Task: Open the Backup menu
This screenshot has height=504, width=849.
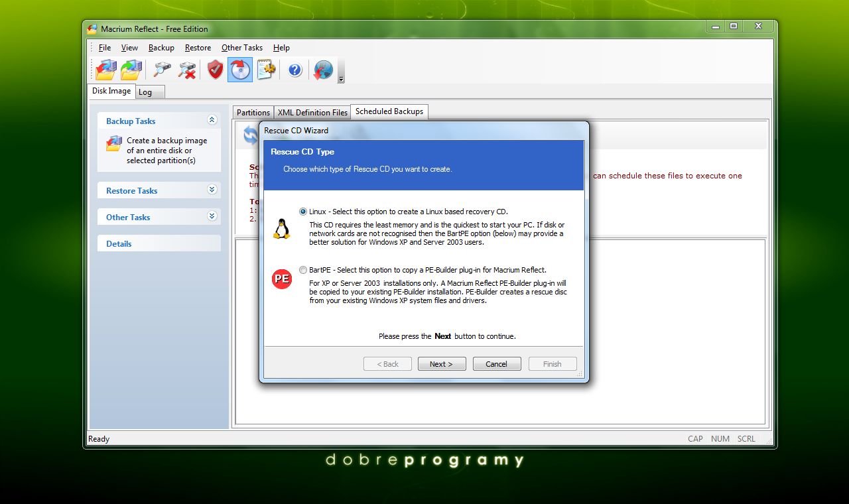Action: click(161, 48)
